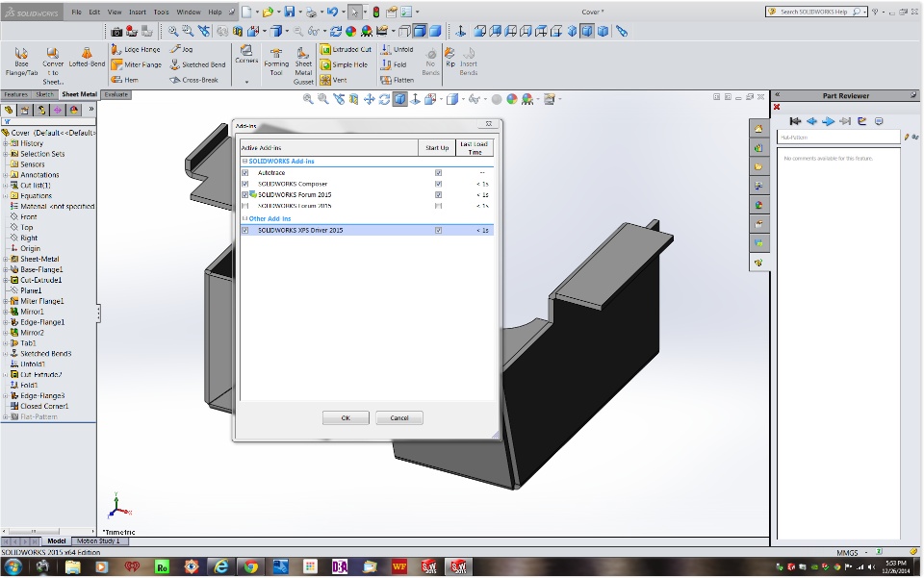Image resolution: width=924 pixels, height=578 pixels.
Task: Expand the feature manager tabs chevron
Action: point(91,109)
